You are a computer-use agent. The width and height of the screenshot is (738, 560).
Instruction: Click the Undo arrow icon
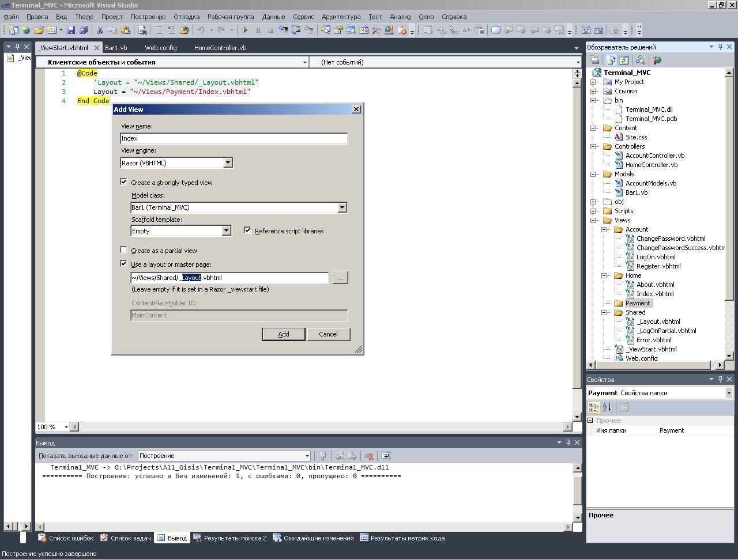(201, 30)
